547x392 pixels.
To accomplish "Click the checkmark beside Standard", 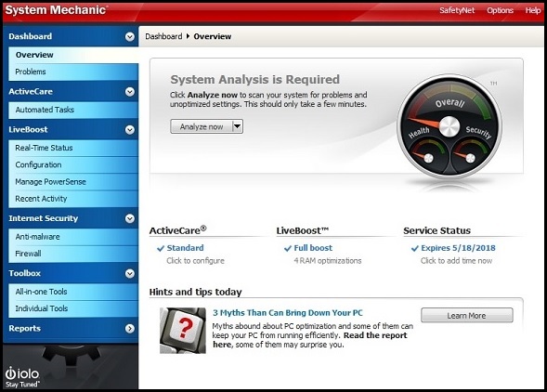I will click(161, 249).
